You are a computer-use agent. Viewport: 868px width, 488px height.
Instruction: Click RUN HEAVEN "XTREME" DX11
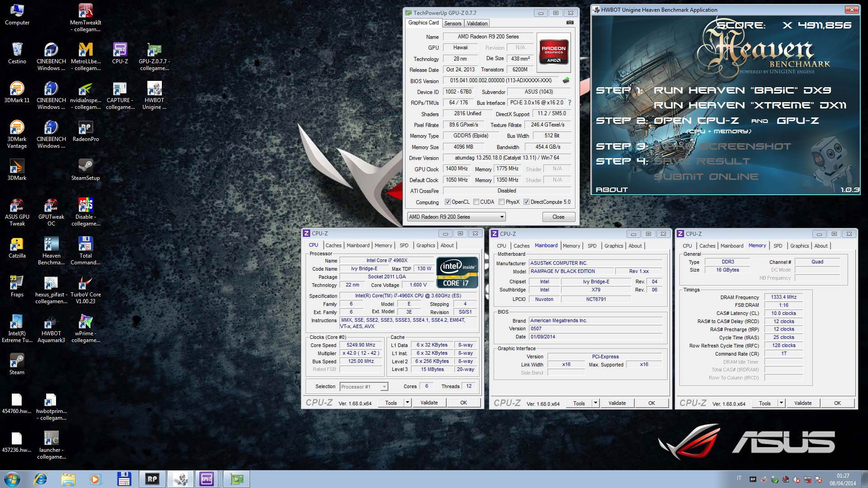750,105
